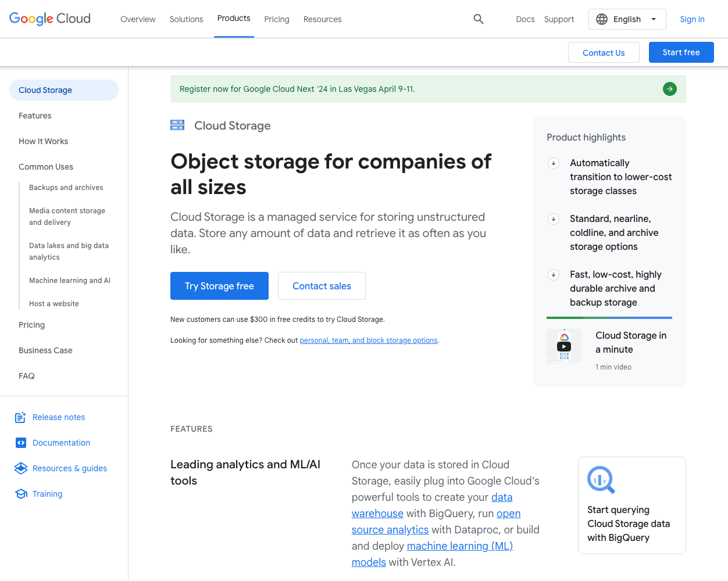
Task: Go to Features in the sidebar
Action: [35, 116]
